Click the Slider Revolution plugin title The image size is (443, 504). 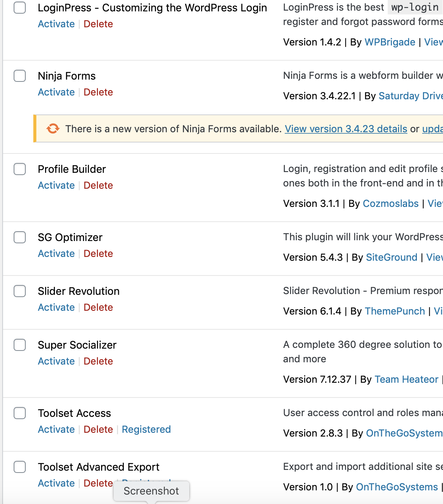[x=79, y=291]
